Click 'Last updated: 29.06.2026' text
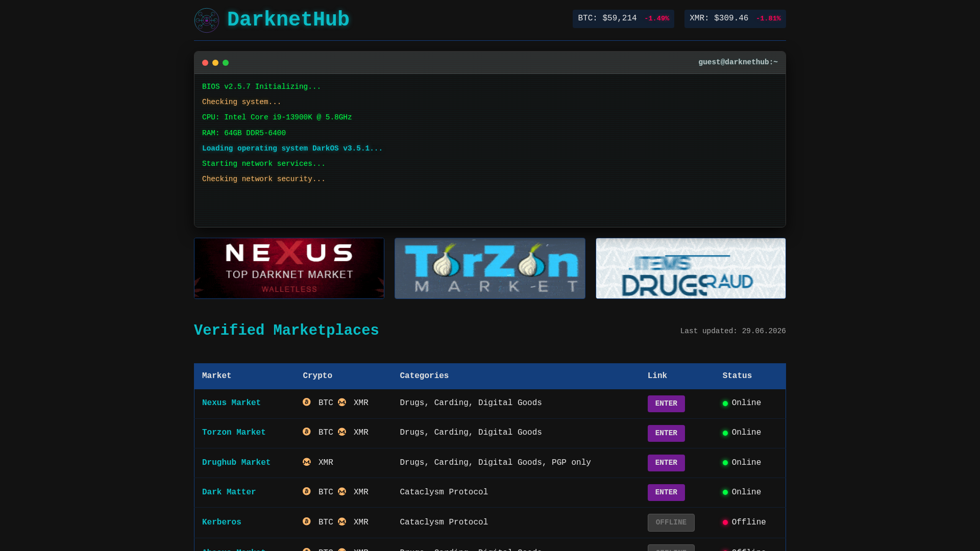980x551 pixels. [733, 331]
